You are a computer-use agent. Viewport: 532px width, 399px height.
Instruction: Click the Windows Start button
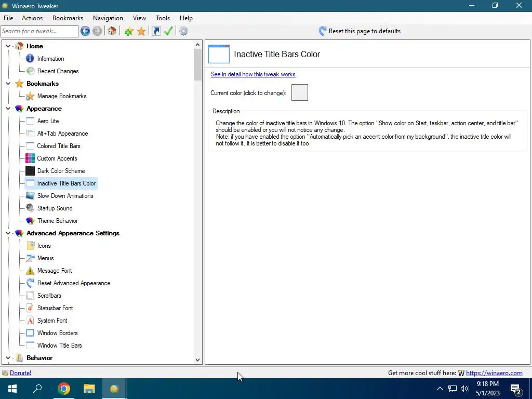point(12,389)
